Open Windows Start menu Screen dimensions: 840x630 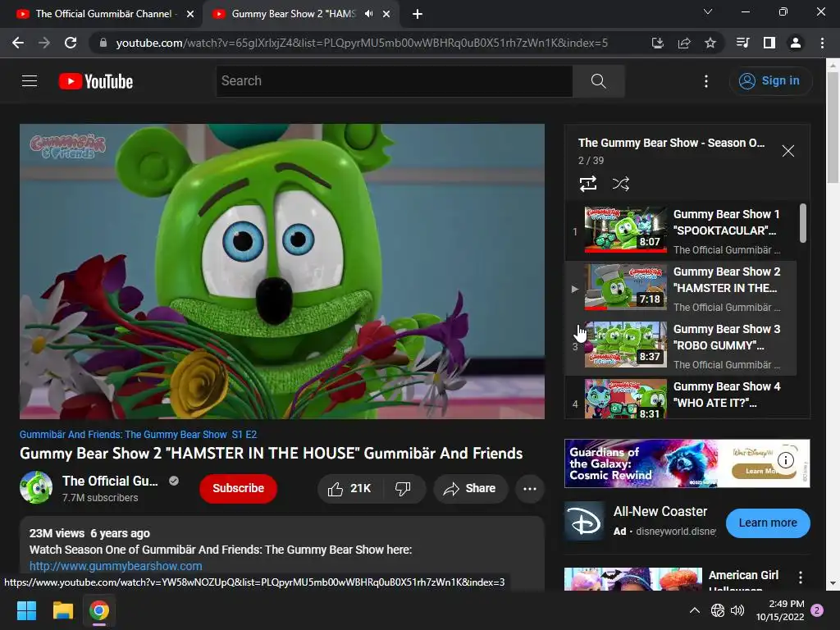(x=26, y=610)
